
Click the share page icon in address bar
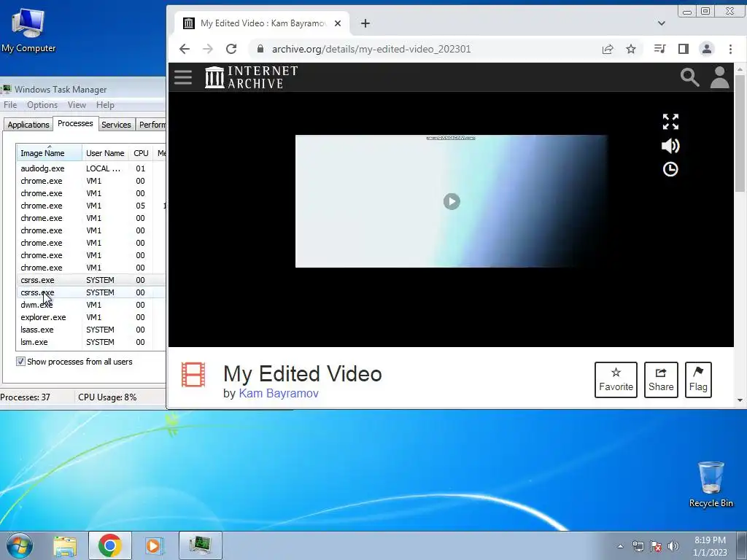tap(608, 49)
